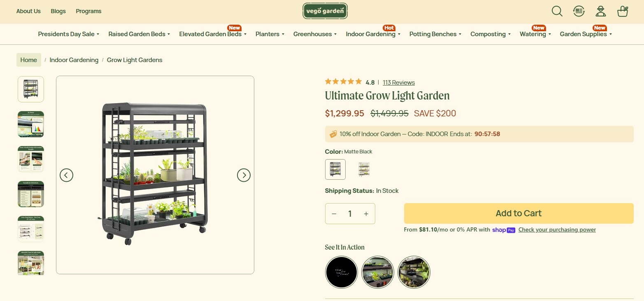This screenshot has height=301, width=644.
Task: Increase quantity with plus icon
Action: coord(366,214)
